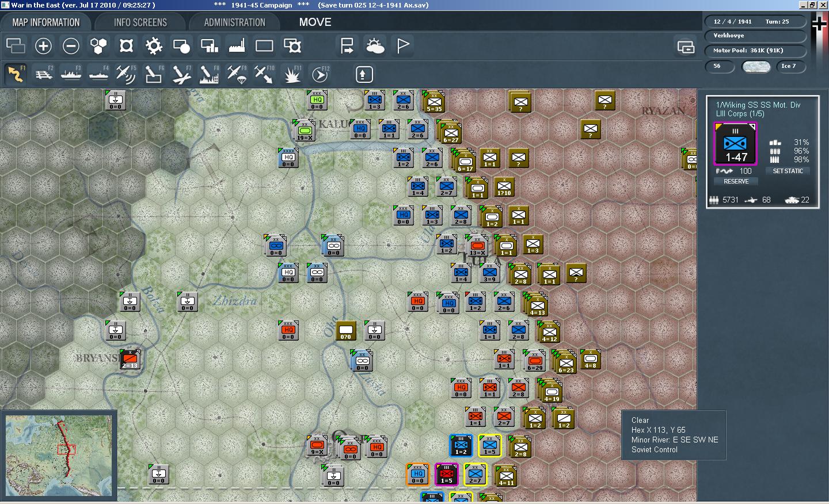Select the yellow-outlined 2=7 blue unit

(x=476, y=475)
